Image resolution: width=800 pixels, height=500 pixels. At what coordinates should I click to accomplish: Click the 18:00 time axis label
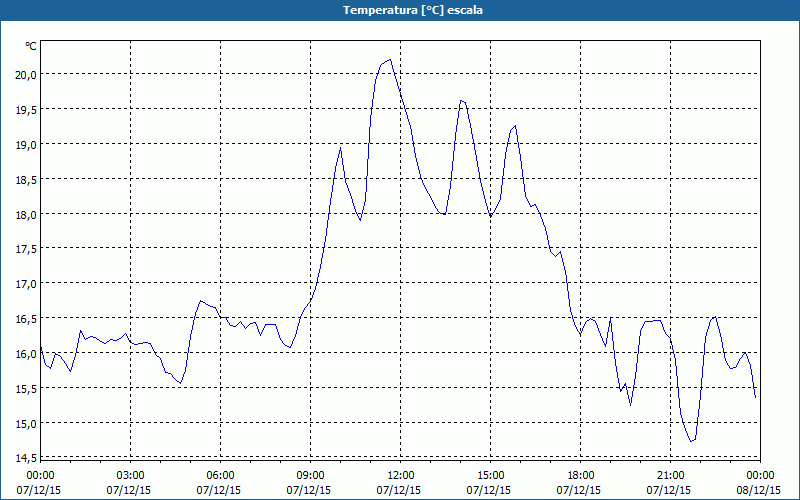click(581, 476)
